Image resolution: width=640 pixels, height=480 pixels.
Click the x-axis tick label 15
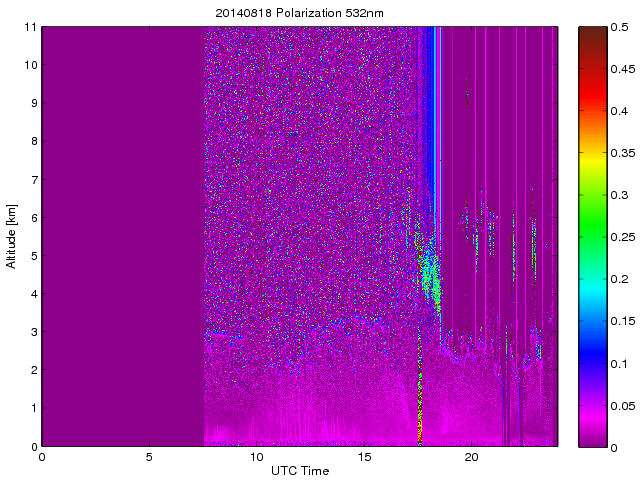click(364, 457)
